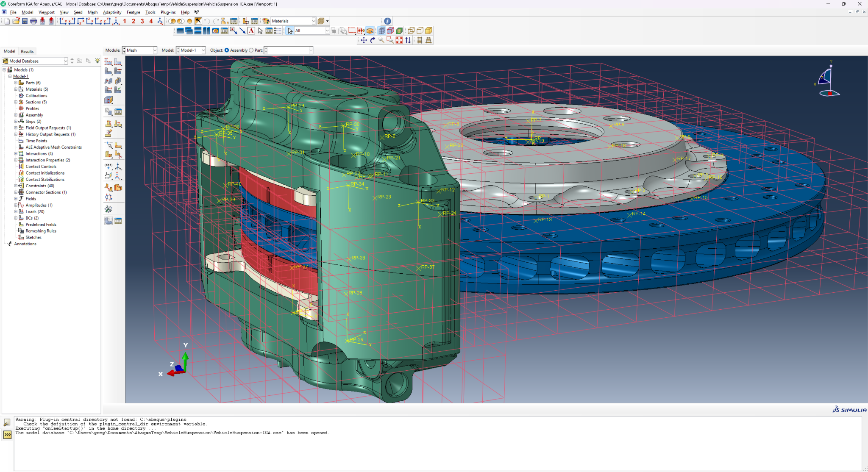This screenshot has width=868, height=472.
Task: Click the Print icon in the toolbar
Action: [33, 21]
